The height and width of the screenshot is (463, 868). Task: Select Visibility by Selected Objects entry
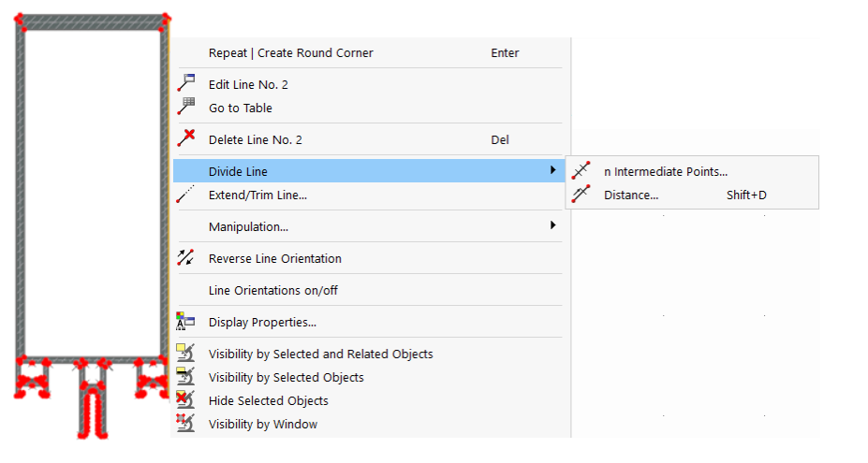coord(286,377)
